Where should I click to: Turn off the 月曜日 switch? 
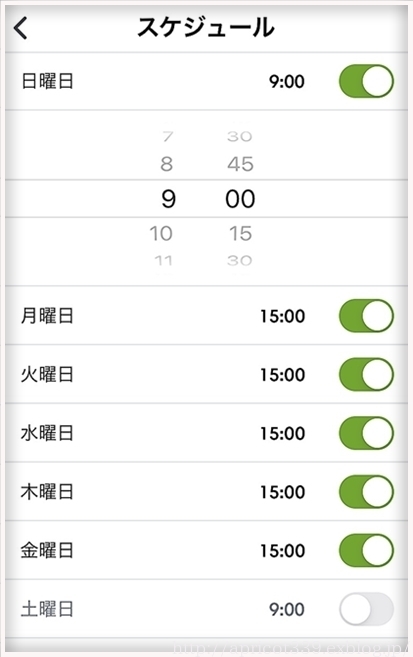point(366,316)
